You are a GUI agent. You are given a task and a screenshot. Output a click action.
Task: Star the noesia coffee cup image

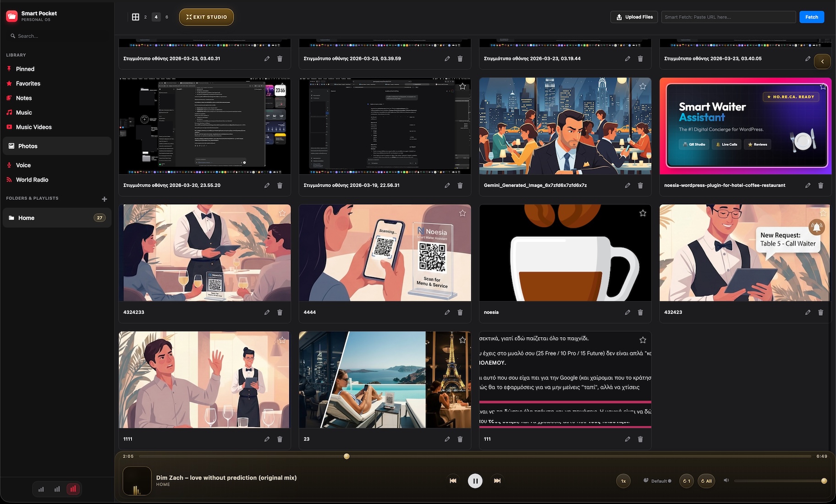(643, 213)
